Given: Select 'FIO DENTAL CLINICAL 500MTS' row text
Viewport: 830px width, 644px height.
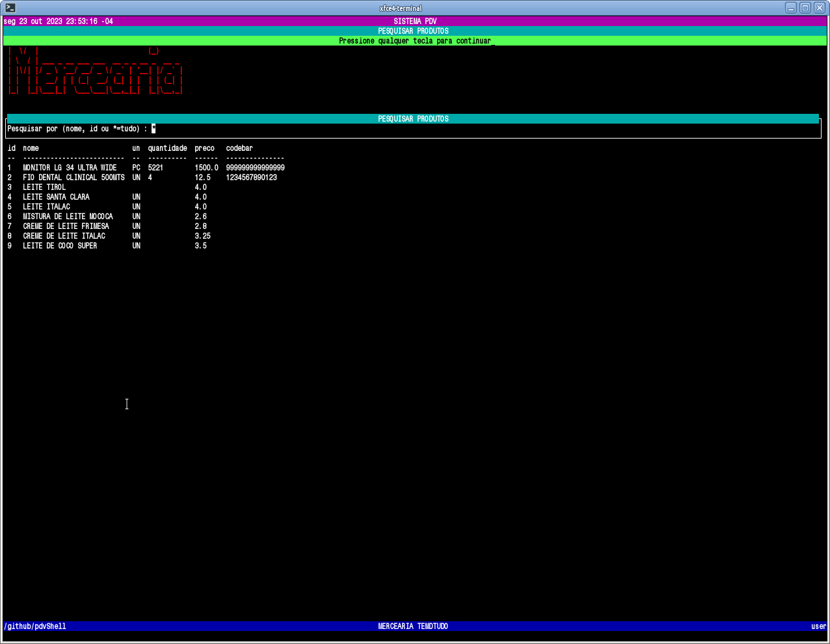Looking at the screenshot, I should [x=74, y=178].
